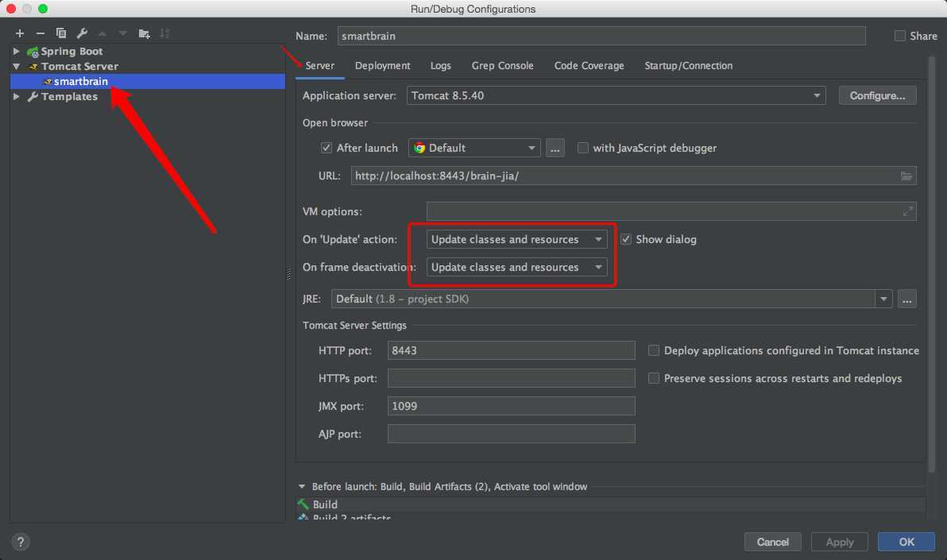Viewport: 947px width, 560px height.
Task: Click the sort configurations icon
Action: (x=164, y=33)
